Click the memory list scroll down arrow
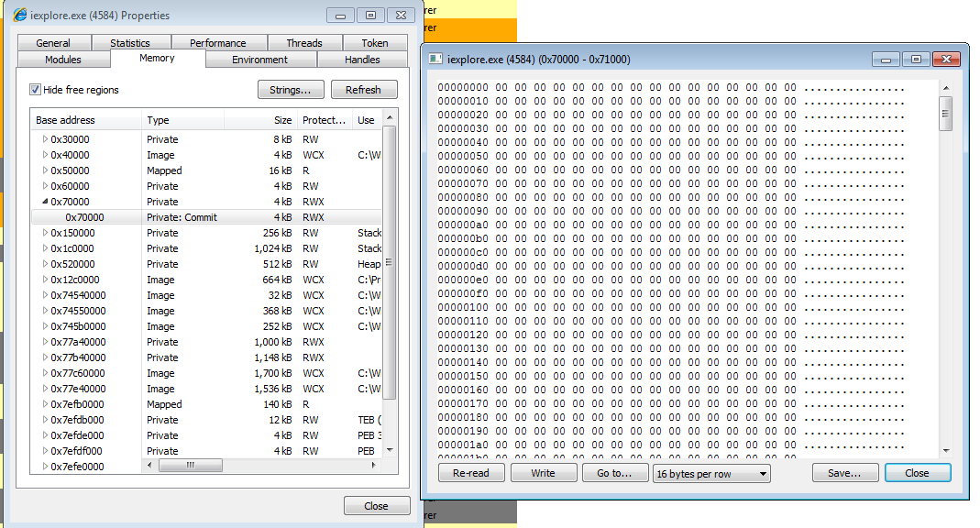 (390, 450)
